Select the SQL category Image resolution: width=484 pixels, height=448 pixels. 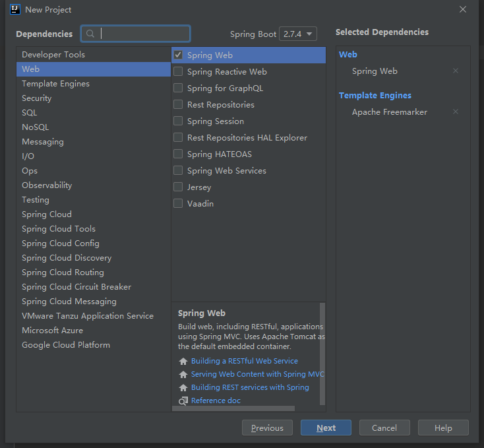[94, 113]
